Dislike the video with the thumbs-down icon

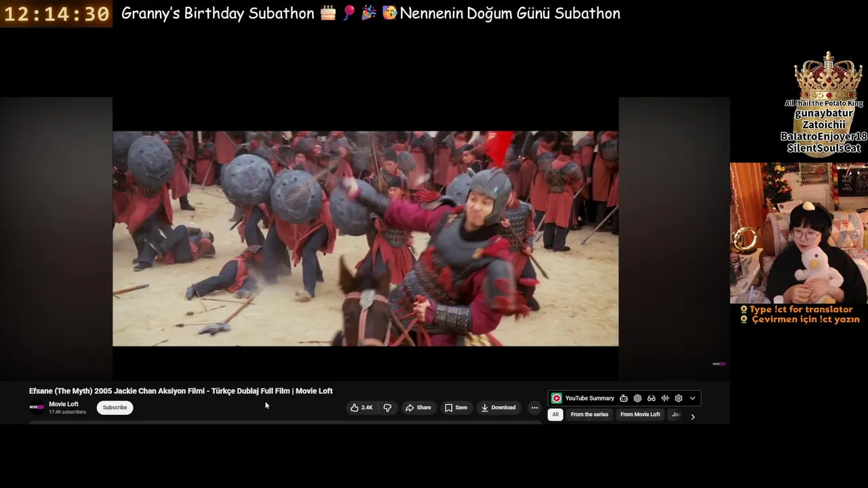coord(387,407)
